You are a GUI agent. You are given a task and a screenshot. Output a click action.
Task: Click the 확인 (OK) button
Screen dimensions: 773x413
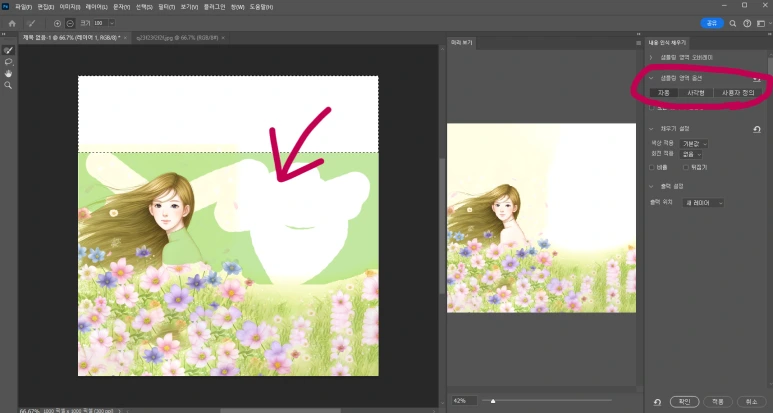[x=683, y=401]
